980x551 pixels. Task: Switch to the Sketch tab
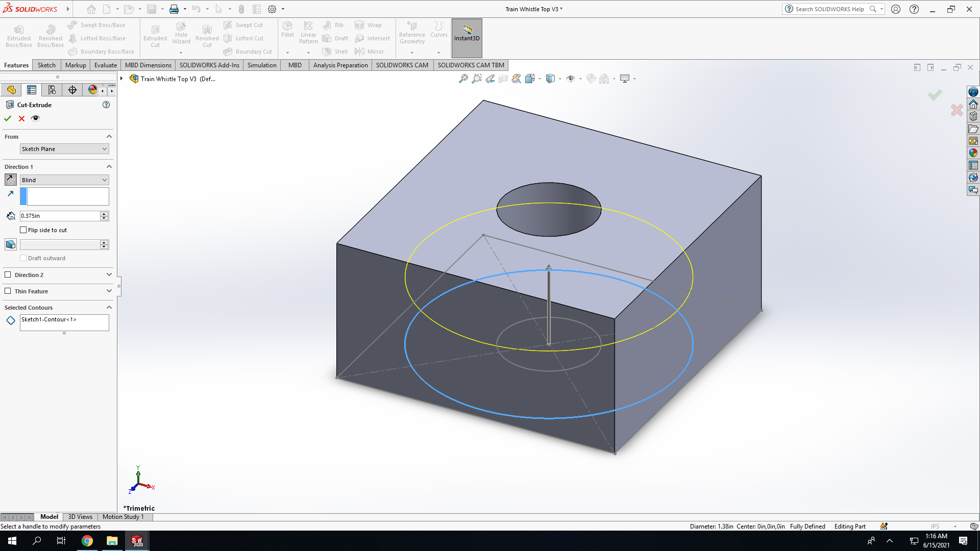[x=46, y=65]
